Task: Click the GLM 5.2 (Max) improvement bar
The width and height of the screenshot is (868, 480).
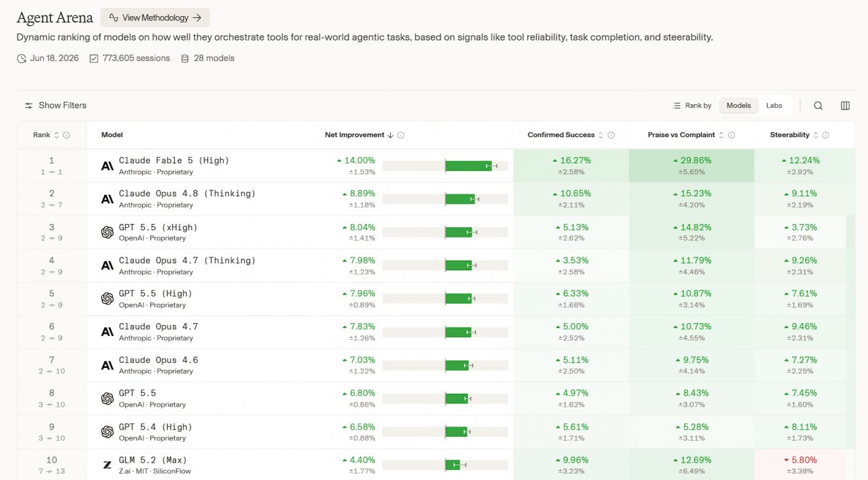Action: (x=445, y=465)
